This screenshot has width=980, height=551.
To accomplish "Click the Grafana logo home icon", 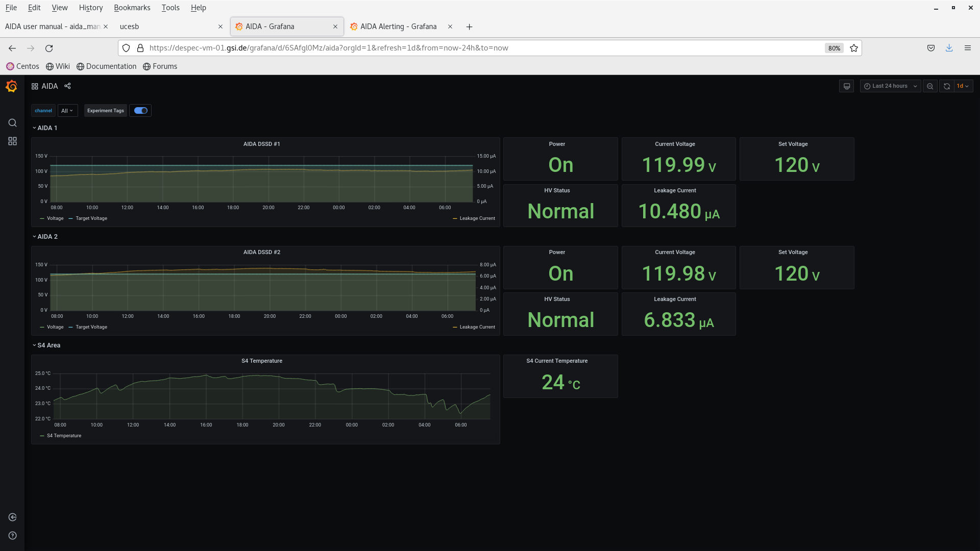I will tap(12, 86).
